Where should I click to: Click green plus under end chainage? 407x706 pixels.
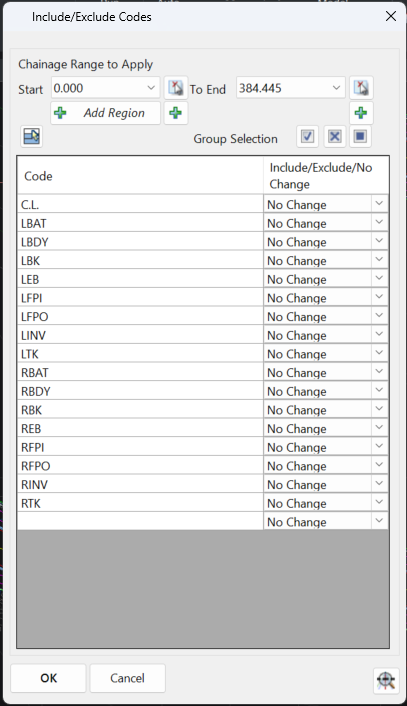coord(361,113)
